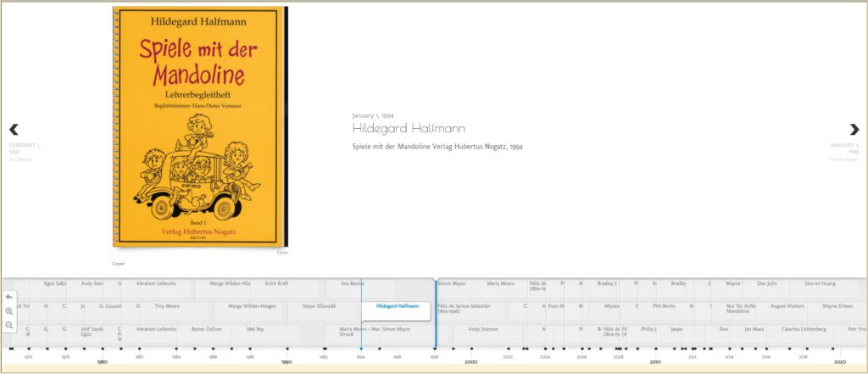Screen dimensions: 868x374
Task: Click the 2000 year label on axis
Action: (471, 362)
